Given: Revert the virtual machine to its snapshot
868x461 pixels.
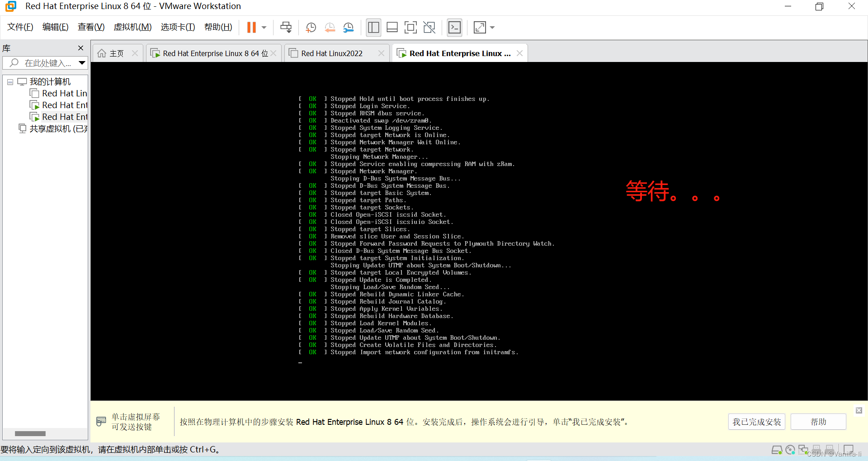Looking at the screenshot, I should click(330, 28).
